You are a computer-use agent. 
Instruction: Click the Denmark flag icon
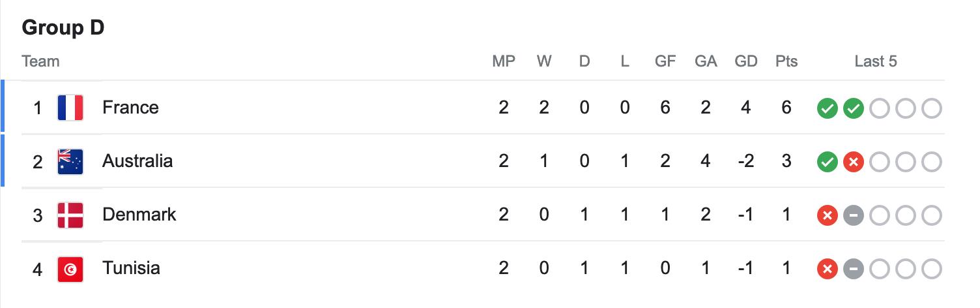70,215
